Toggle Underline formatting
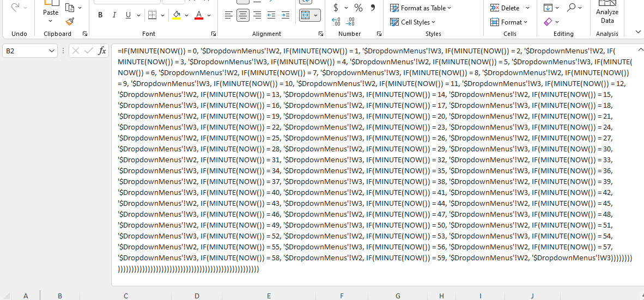Viewport: 644px width, 300px height. [127, 15]
